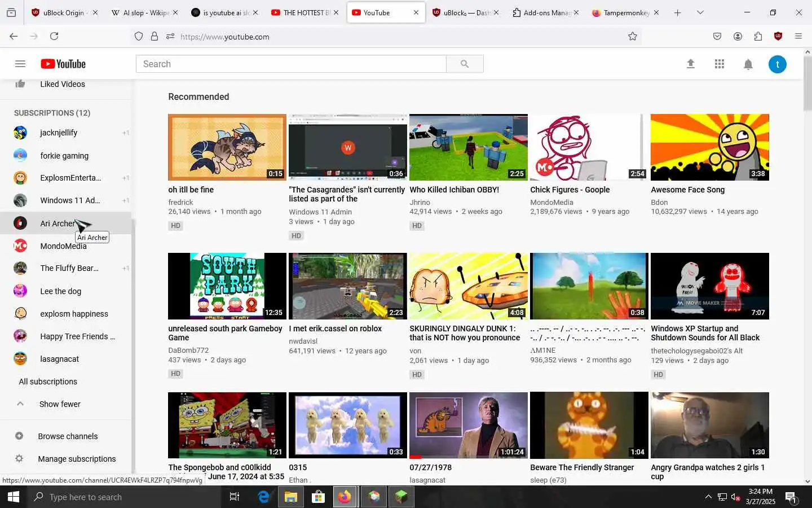The image size is (812, 508).
Task: Click the Windows Start button
Action: [x=14, y=497]
